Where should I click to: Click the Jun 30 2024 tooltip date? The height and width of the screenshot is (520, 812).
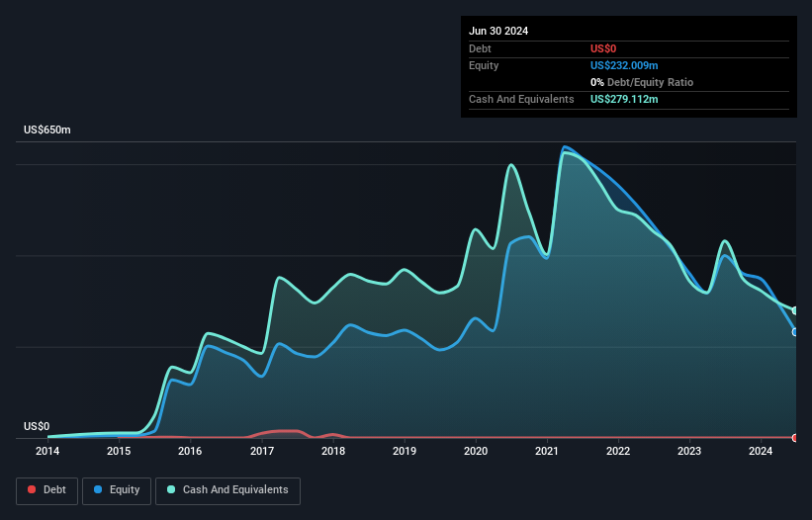[498, 31]
